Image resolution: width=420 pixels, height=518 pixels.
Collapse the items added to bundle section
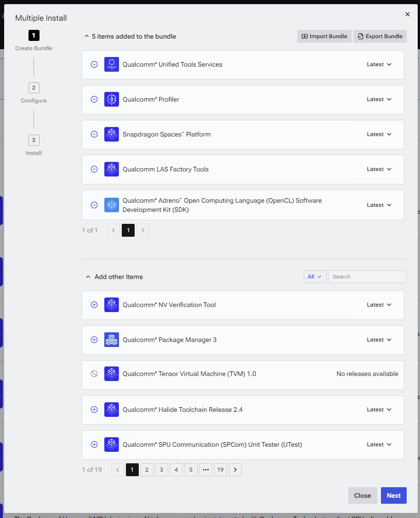point(87,36)
